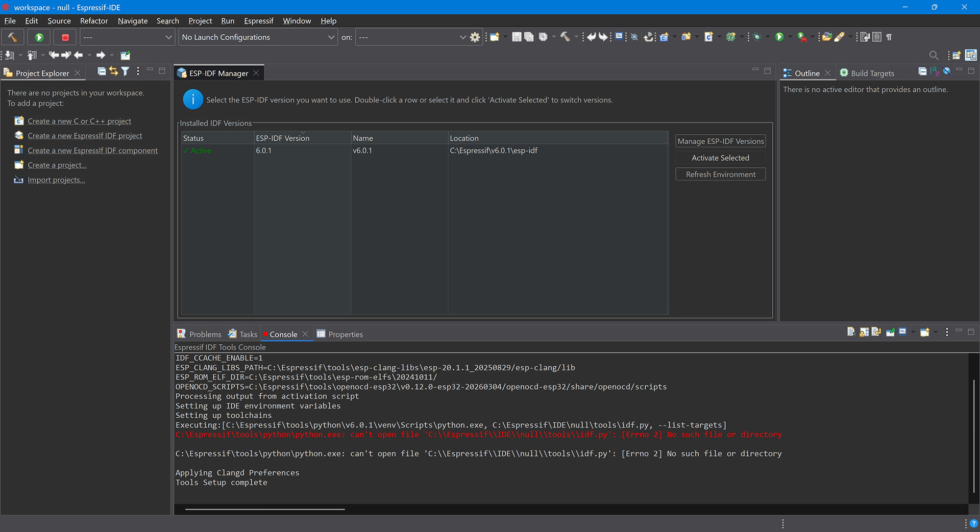The width and height of the screenshot is (980, 532).
Task: Click Next Annotation icon in navigation toolbar
Action: tap(9, 55)
